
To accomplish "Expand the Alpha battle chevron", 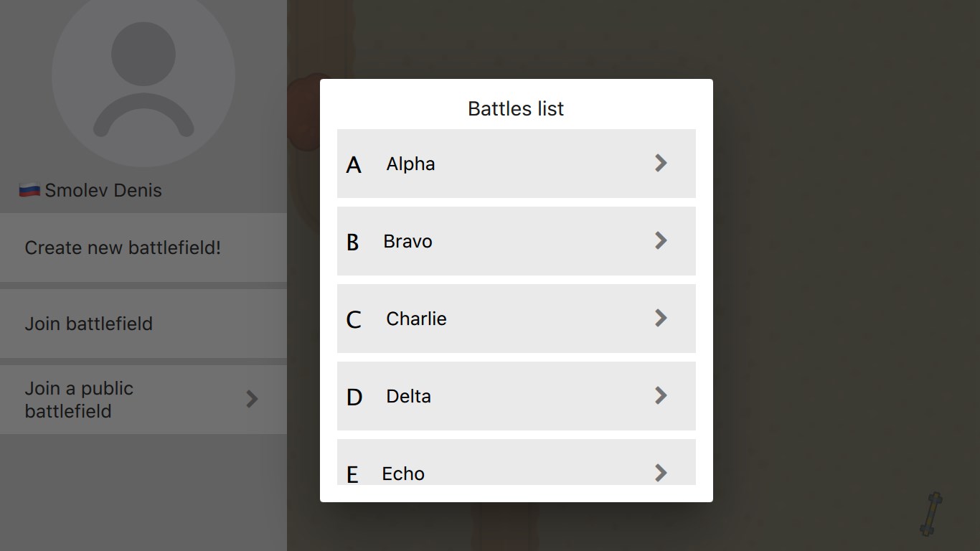I will [661, 164].
